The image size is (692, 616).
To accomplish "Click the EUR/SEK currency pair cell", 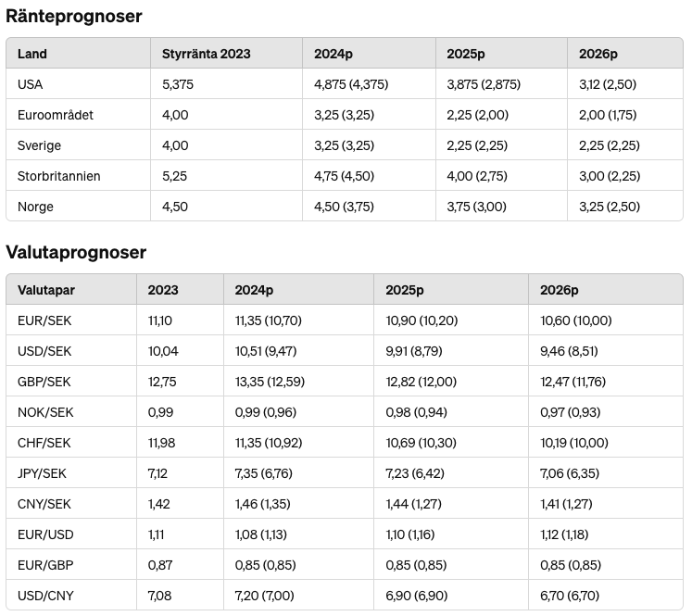I will (x=43, y=321).
